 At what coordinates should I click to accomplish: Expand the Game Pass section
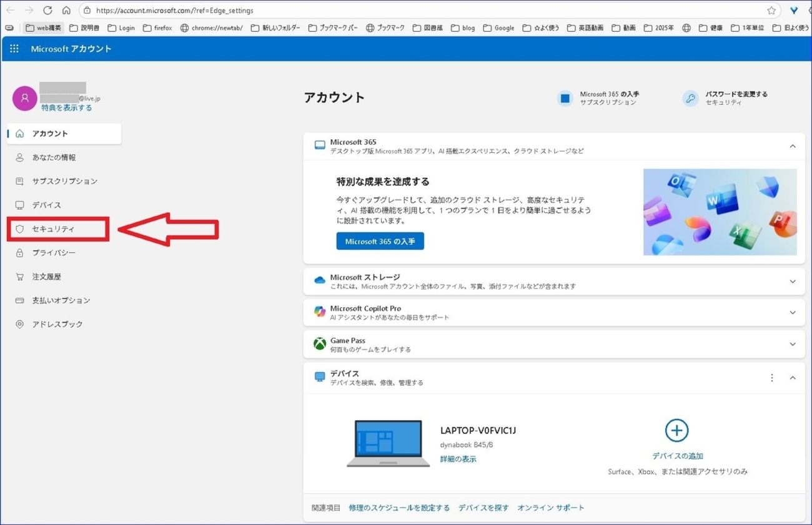(x=793, y=343)
